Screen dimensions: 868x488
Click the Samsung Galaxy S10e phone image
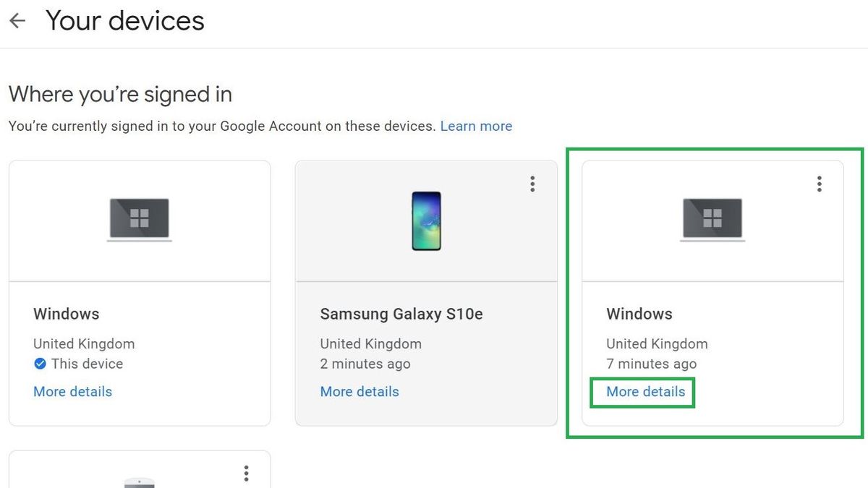click(x=426, y=221)
